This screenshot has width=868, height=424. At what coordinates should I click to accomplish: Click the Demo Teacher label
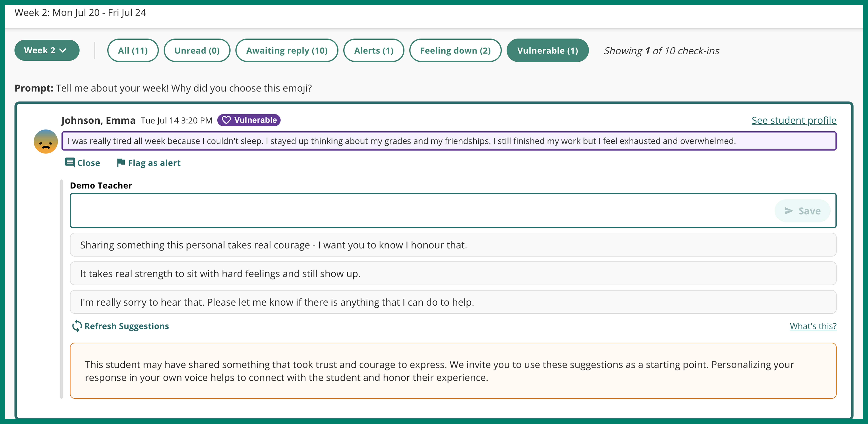coord(101,185)
